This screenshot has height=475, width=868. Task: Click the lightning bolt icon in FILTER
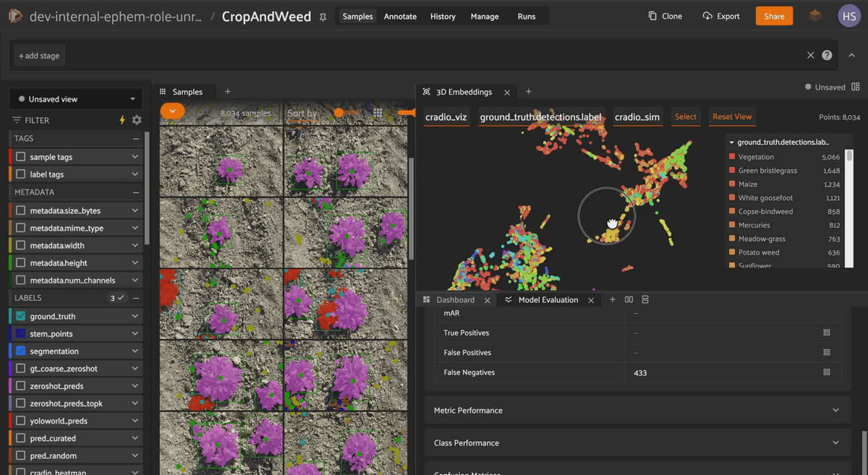pyautogui.click(x=122, y=120)
